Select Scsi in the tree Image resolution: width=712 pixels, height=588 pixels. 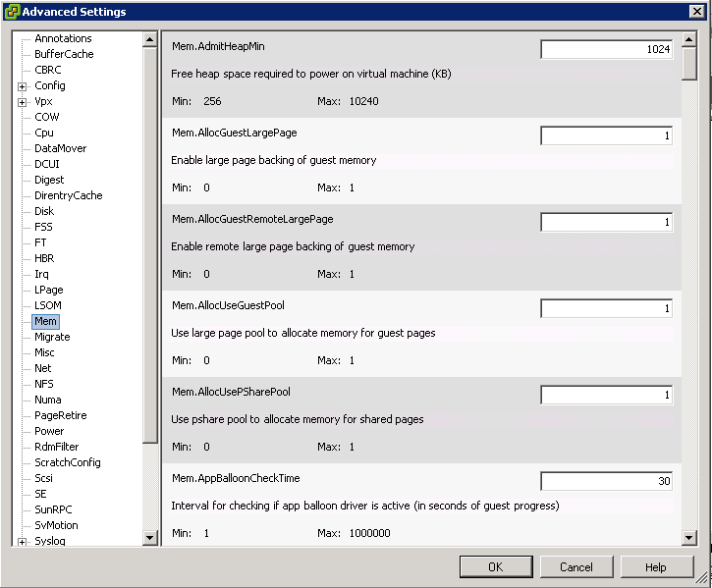(x=43, y=479)
